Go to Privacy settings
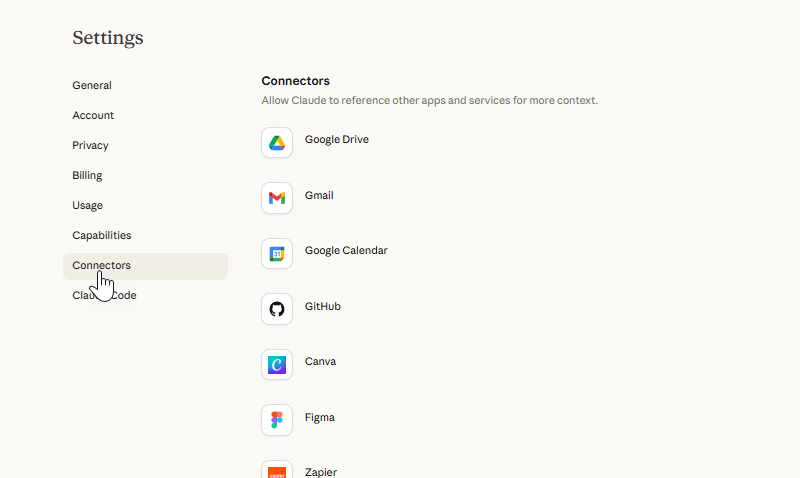 [x=90, y=145]
